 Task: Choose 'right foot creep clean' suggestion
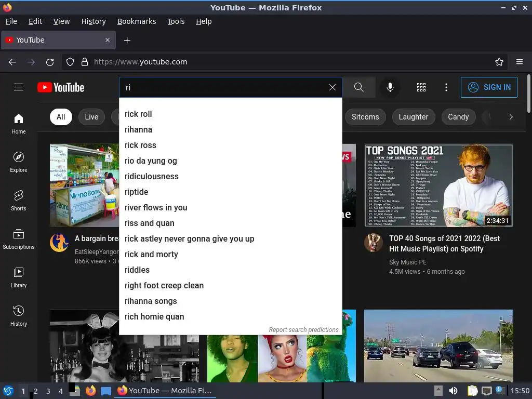click(x=230, y=286)
